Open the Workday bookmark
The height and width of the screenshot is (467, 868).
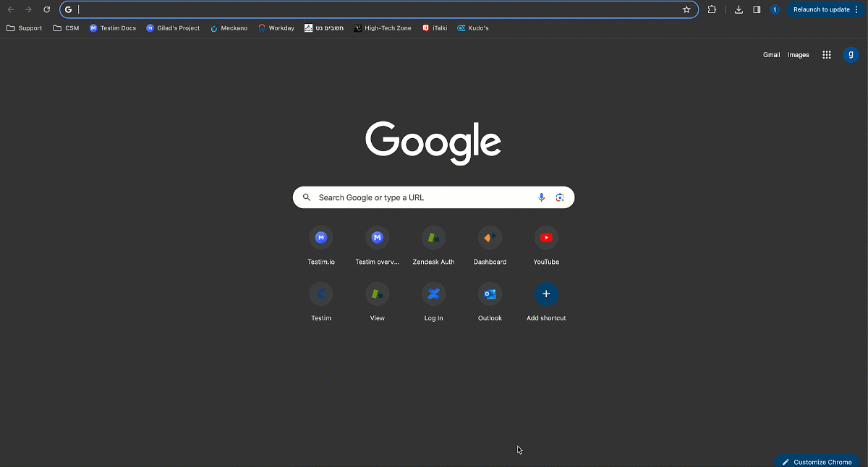point(276,28)
